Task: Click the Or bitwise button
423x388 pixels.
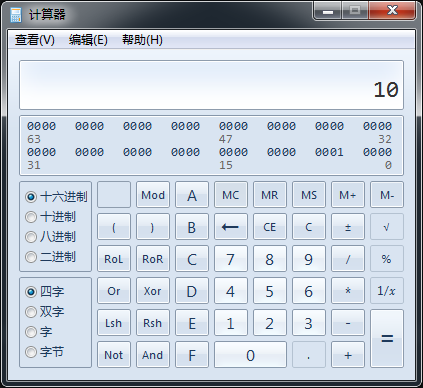Action: click(x=114, y=291)
